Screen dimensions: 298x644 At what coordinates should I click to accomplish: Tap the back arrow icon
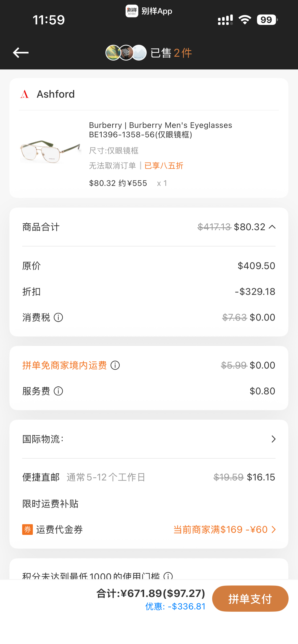pyautogui.click(x=21, y=53)
